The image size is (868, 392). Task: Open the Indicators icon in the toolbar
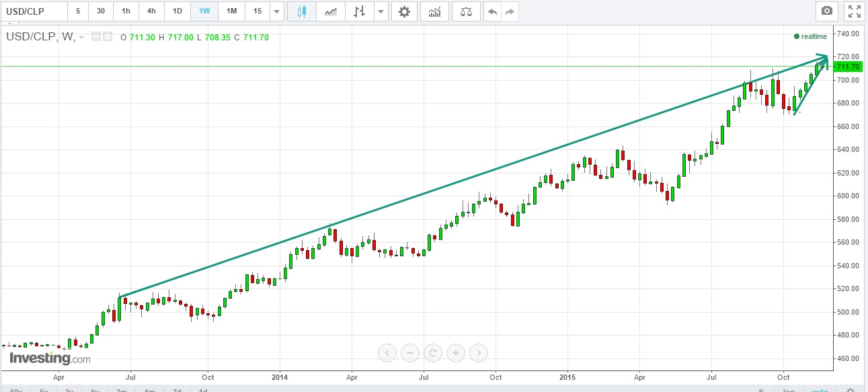point(435,11)
